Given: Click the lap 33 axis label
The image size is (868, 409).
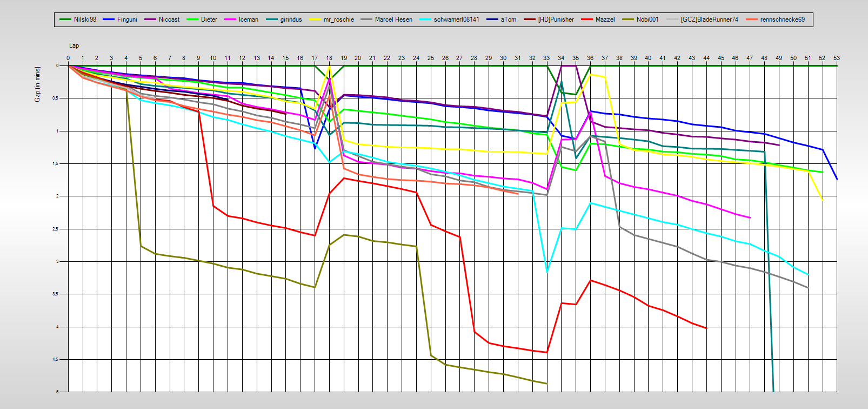Looking at the screenshot, I should coord(546,58).
